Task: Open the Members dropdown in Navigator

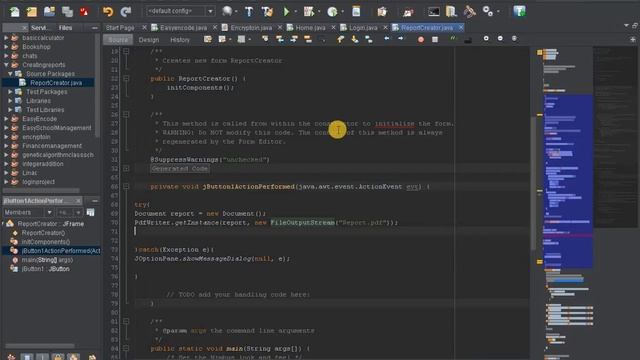Action: point(28,212)
